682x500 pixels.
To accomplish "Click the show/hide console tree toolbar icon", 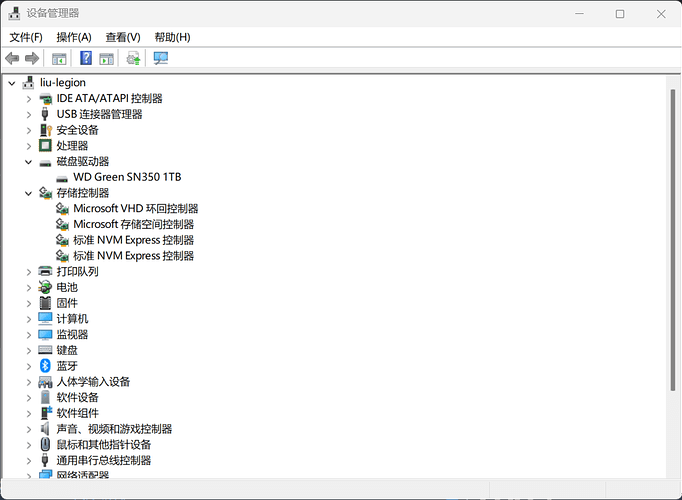I will pos(59,58).
